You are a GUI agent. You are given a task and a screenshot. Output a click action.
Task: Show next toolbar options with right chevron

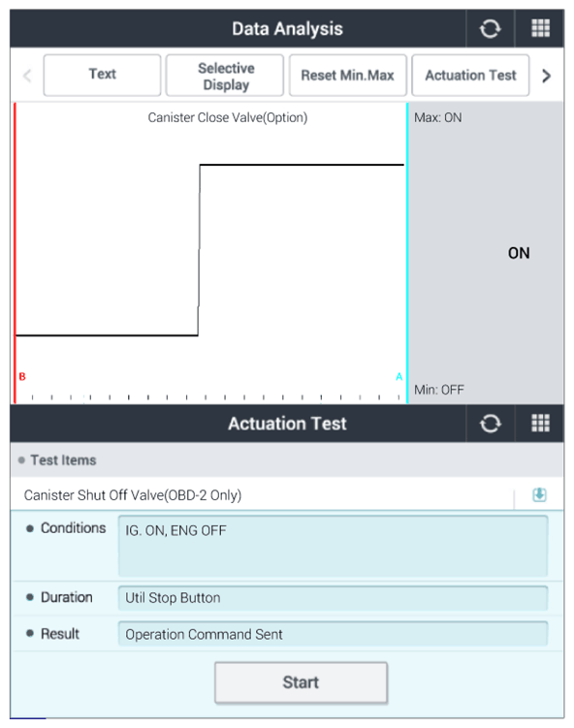coord(547,76)
